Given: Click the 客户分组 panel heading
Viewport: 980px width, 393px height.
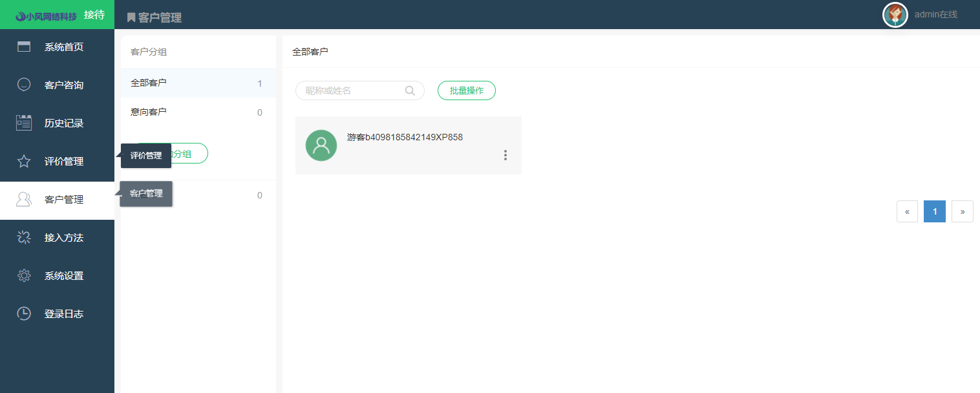Looking at the screenshot, I should pyautogui.click(x=149, y=52).
